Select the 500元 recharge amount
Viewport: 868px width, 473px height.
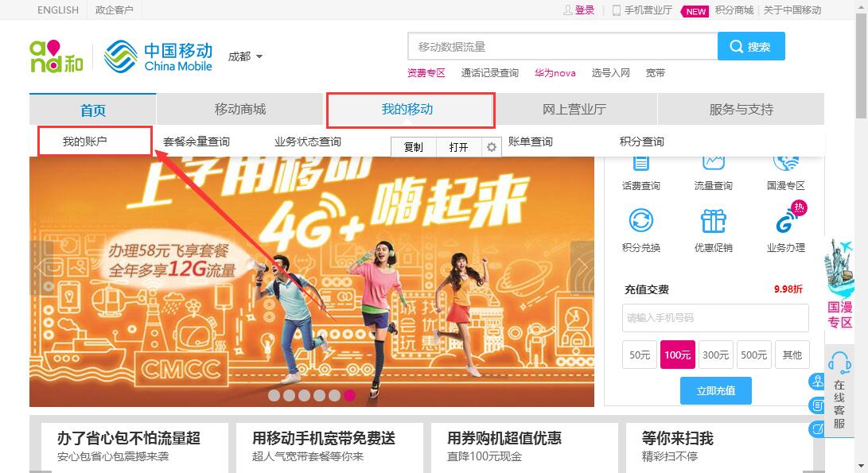point(754,355)
